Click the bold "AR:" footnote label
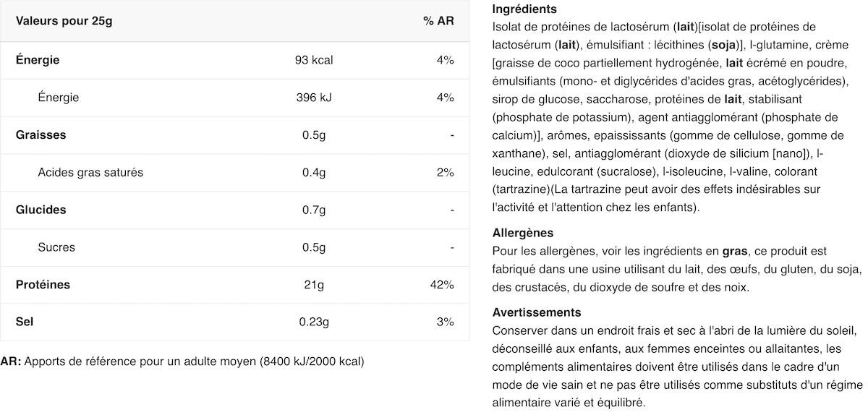 pos(11,361)
